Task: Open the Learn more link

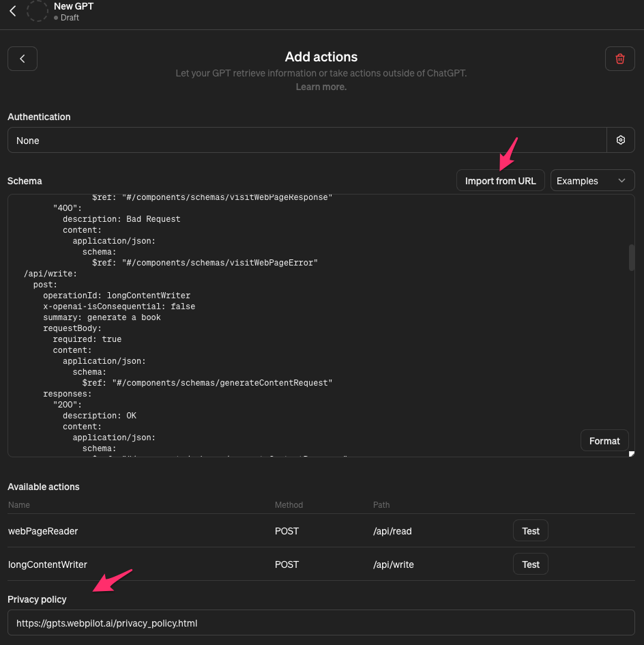Action: click(321, 87)
